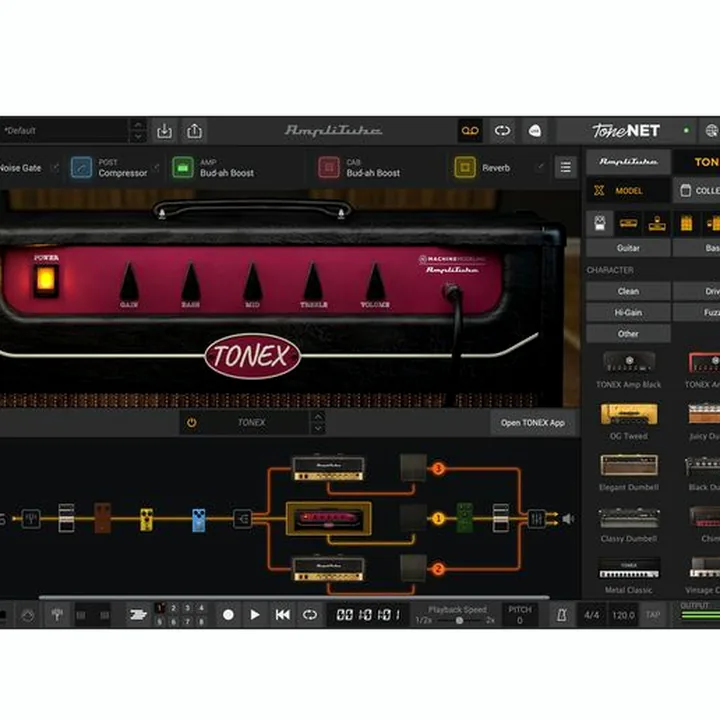Select track number 2 in transport
Image resolution: width=720 pixels, height=720 pixels.
click(174, 608)
